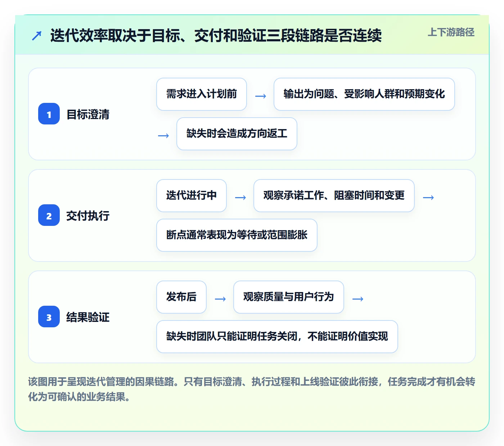Click the diagonal arrow icon beside the title

click(x=37, y=36)
